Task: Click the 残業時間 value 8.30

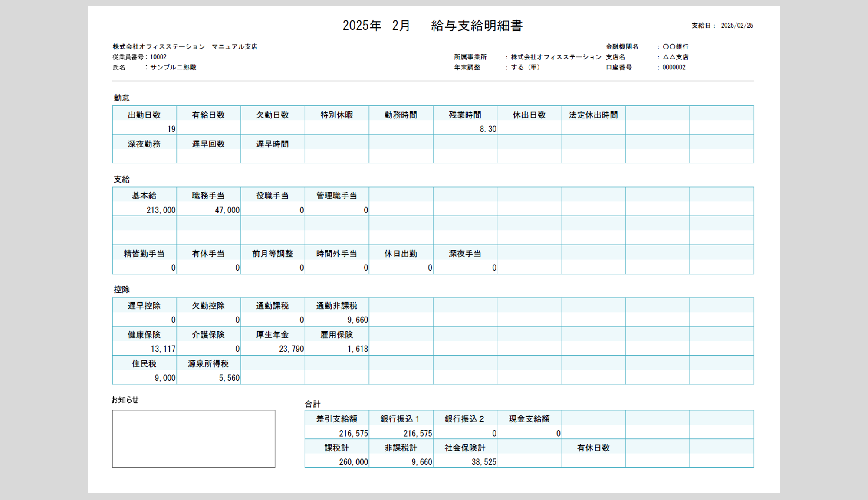Action: click(x=487, y=129)
